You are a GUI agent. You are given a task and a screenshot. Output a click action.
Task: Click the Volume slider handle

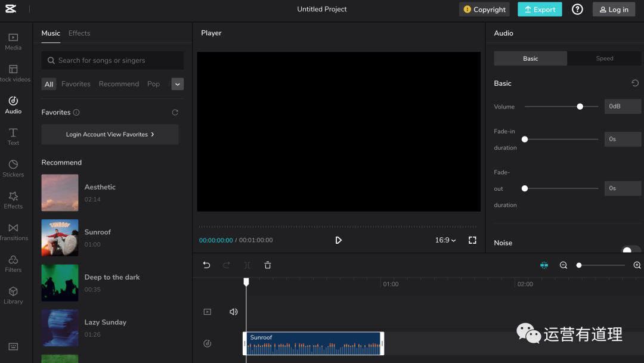[x=580, y=107]
